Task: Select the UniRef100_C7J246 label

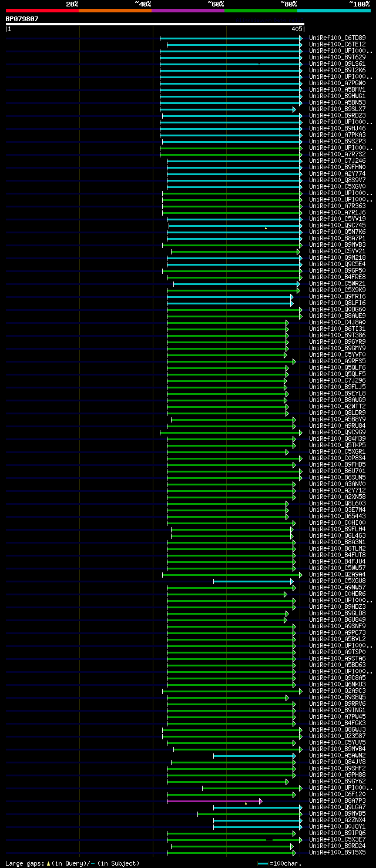Action: [337, 160]
